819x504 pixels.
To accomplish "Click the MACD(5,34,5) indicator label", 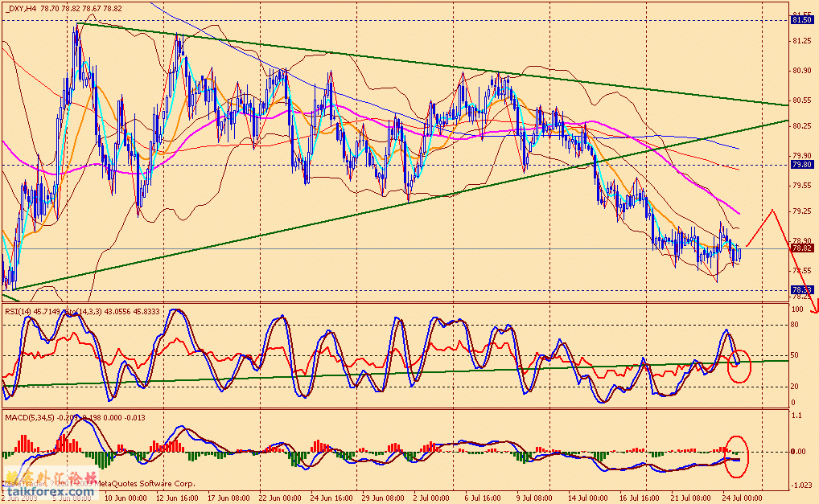I will coord(29,417).
